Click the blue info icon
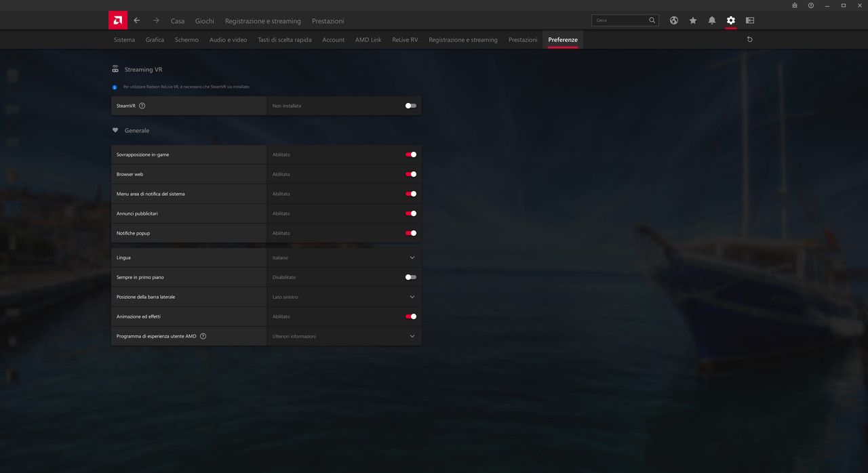The image size is (868, 473). pyautogui.click(x=115, y=87)
